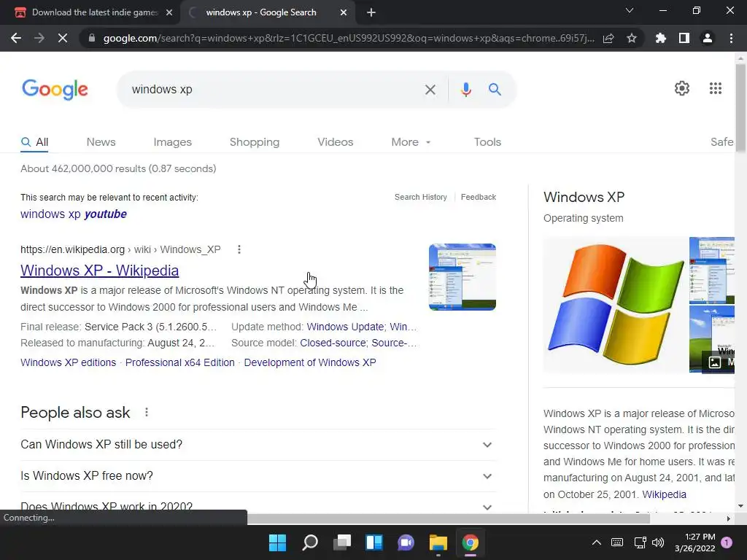Open the Search History link
Image resolution: width=747 pixels, height=560 pixels.
tap(421, 197)
